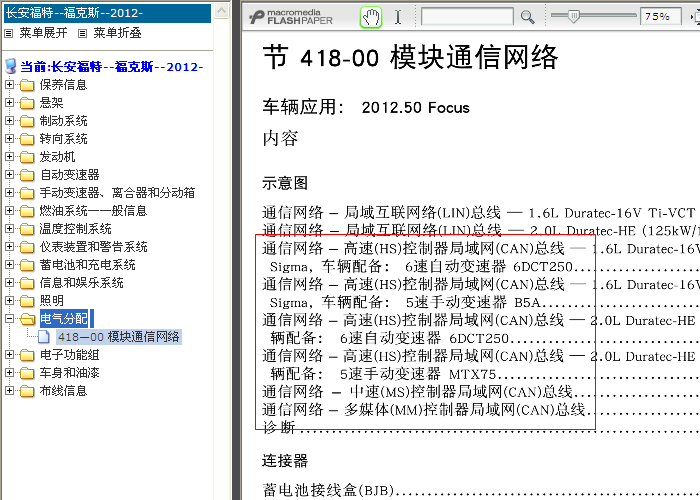Open the 多媒体(MM)控制器局域网(CAN)总线 contents entry

pyautogui.click(x=423, y=409)
